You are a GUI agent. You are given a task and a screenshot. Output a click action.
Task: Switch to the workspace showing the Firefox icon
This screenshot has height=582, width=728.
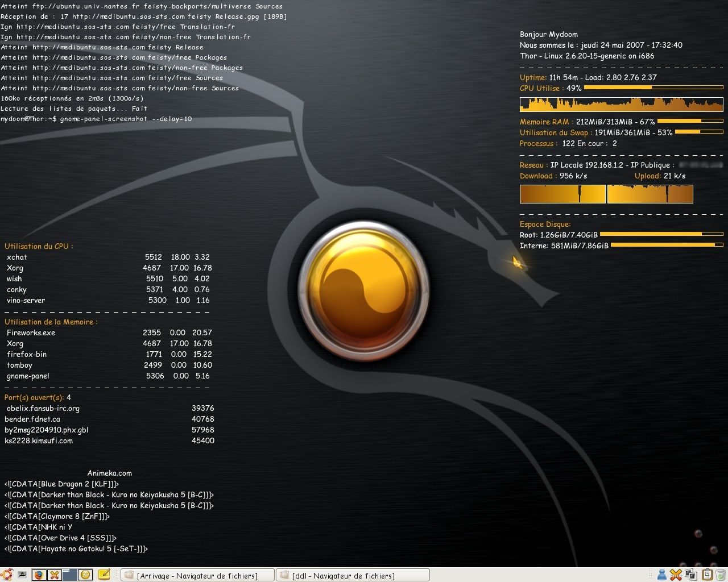point(39,575)
